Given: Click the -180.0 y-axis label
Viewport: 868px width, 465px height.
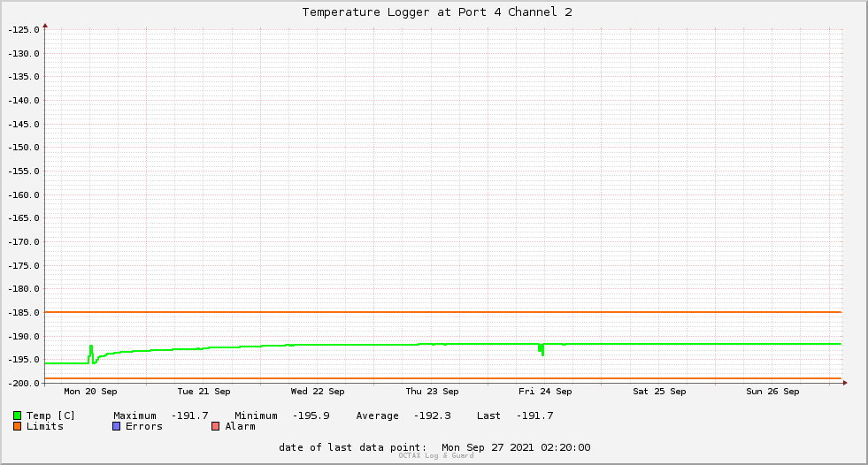Looking at the screenshot, I should [24, 289].
